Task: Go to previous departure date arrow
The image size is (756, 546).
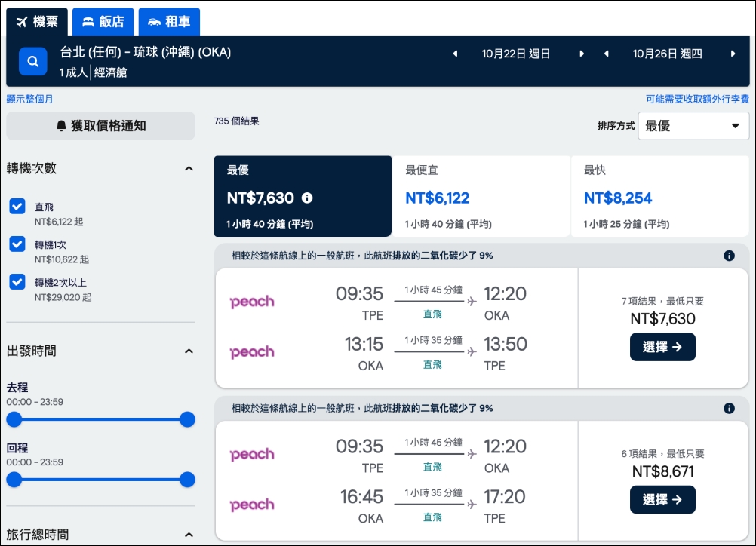Action: point(455,54)
